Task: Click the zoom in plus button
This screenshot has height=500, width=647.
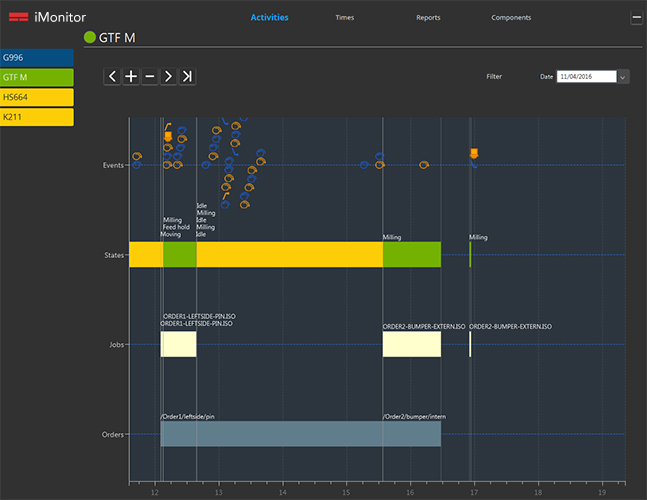Action: point(131,76)
